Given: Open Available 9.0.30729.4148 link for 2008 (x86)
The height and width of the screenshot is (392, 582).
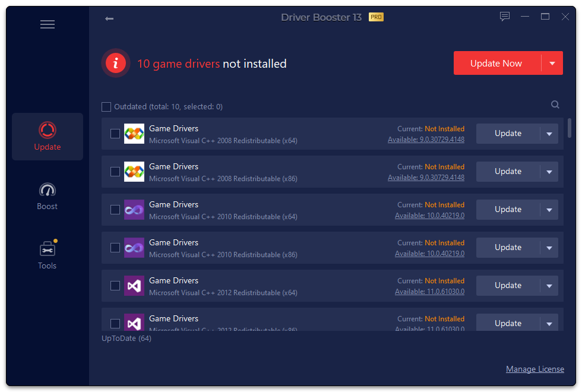Looking at the screenshot, I should [x=426, y=178].
